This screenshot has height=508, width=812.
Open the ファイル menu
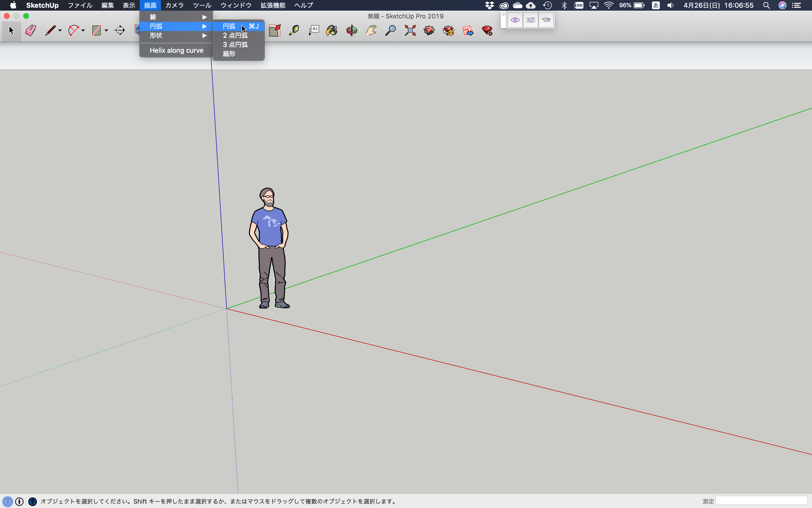pyautogui.click(x=80, y=5)
